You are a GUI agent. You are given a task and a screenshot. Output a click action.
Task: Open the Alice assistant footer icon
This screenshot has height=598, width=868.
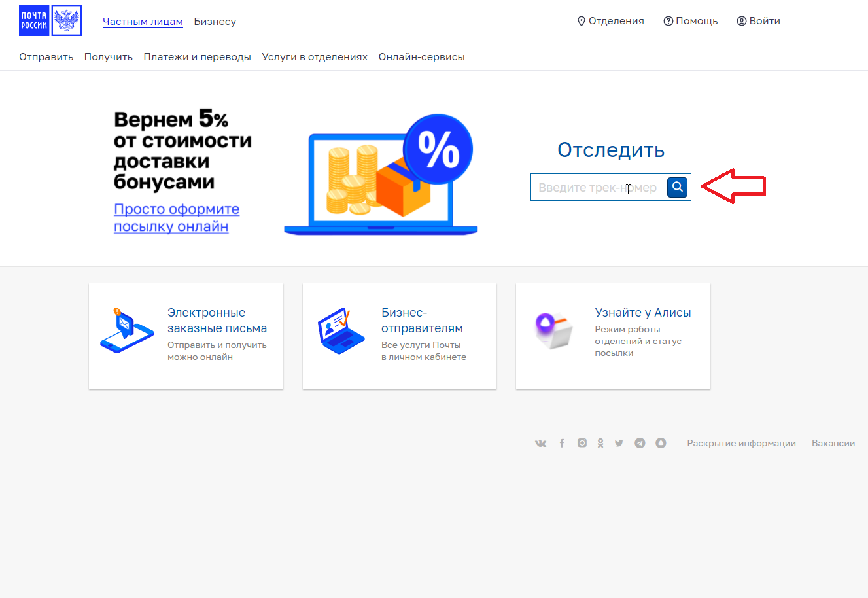[661, 443]
